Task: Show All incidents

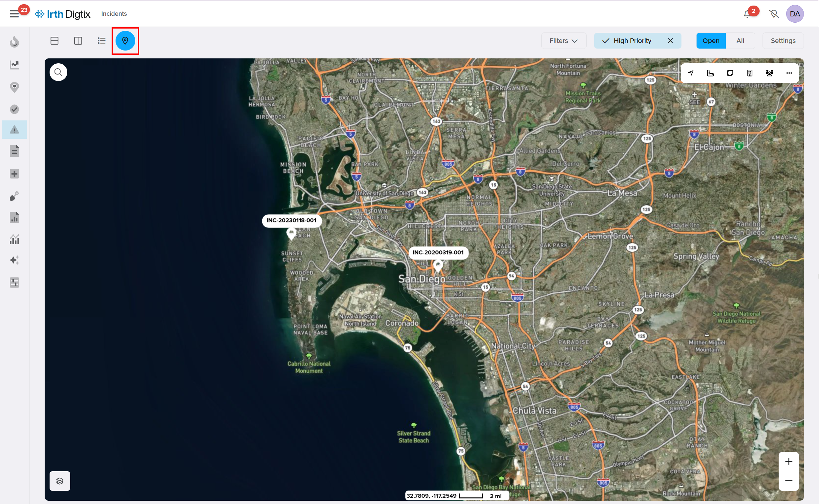Action: 740,41
